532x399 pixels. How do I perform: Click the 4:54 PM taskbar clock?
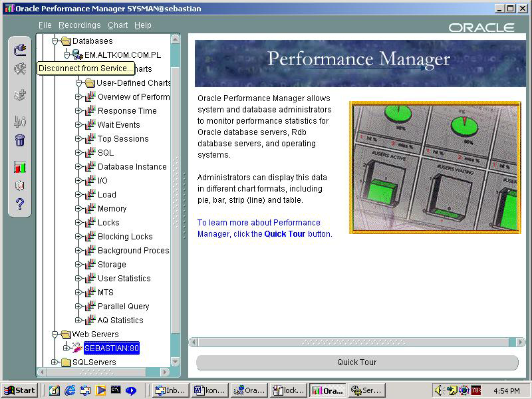click(507, 391)
